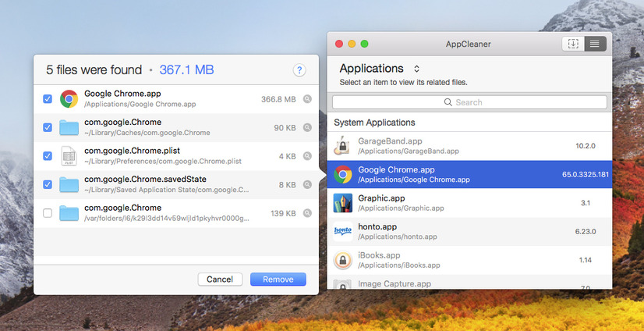Select Image Capture.app in the list

469,282
